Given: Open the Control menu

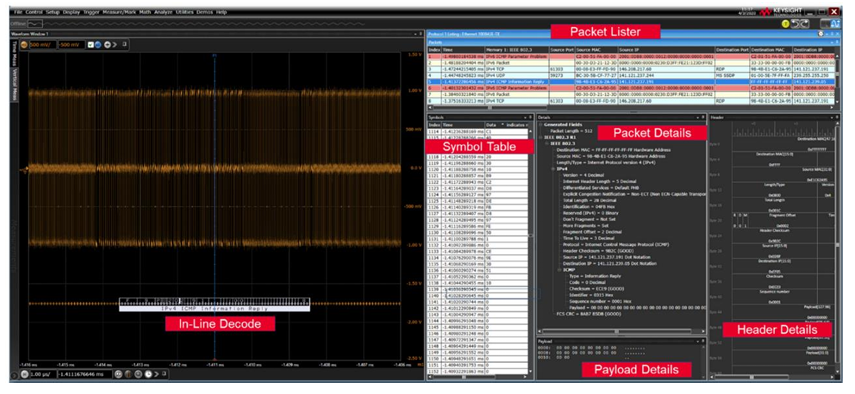Looking at the screenshot, I should (34, 11).
